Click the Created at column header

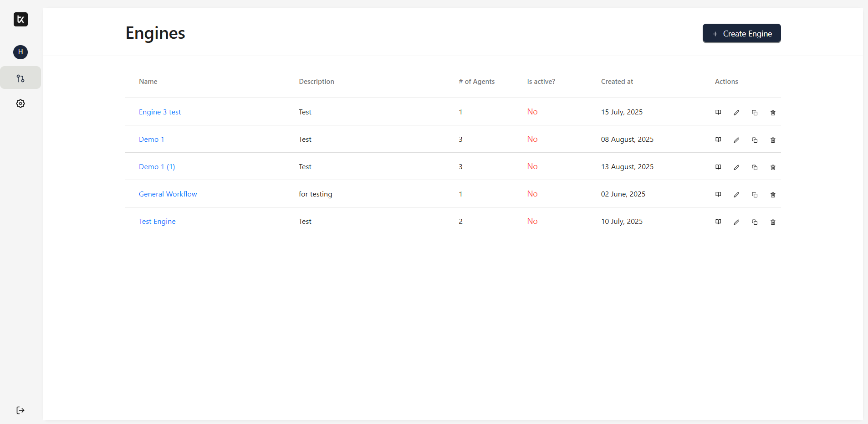point(617,82)
